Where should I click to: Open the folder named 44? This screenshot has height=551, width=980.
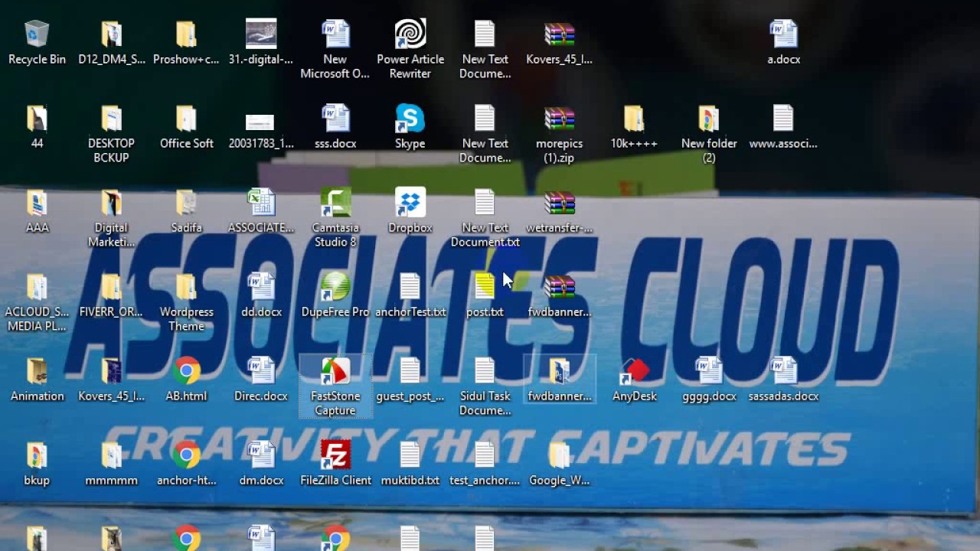tap(37, 127)
